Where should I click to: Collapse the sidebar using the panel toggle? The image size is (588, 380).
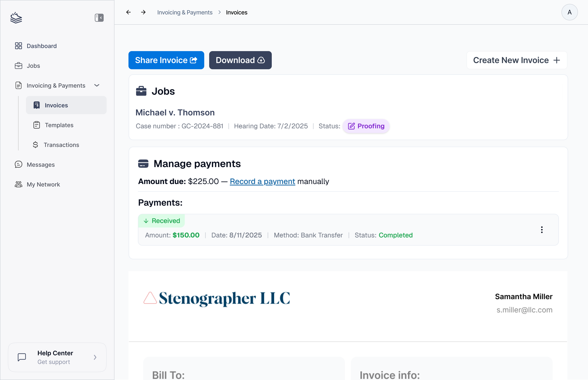coord(99,17)
